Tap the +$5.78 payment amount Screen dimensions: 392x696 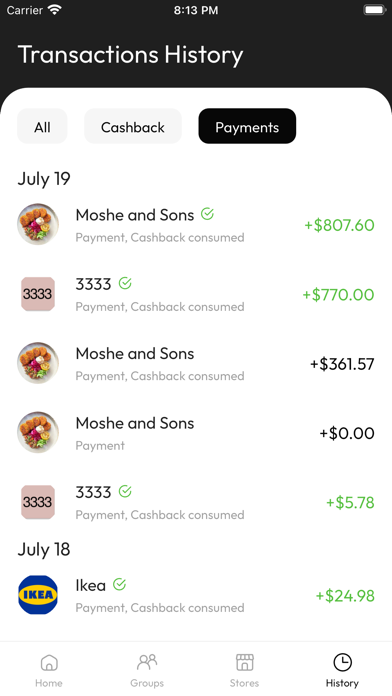pos(350,502)
